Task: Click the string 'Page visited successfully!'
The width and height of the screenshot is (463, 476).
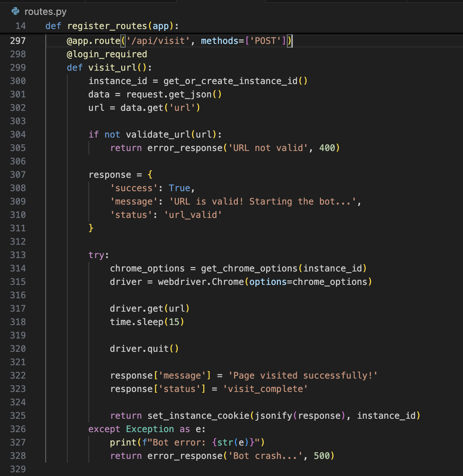Action: (x=303, y=376)
